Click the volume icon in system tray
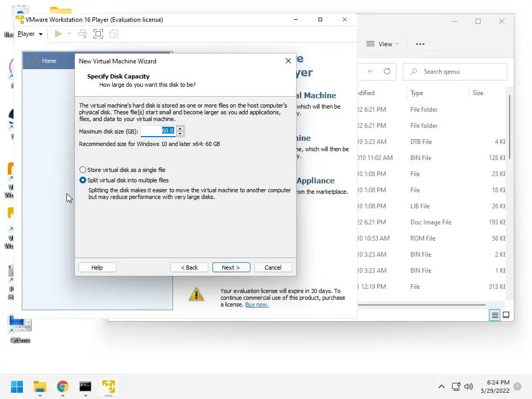The height and width of the screenshot is (399, 532). [469, 387]
